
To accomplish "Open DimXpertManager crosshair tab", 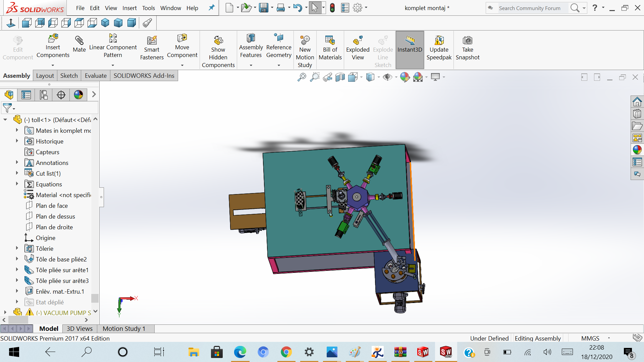I will pyautogui.click(x=61, y=95).
